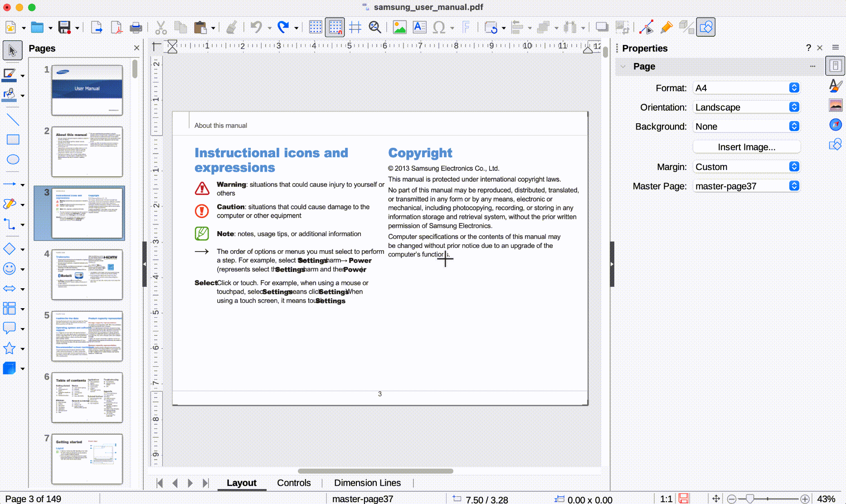Select the Insert Line tool
846x504 pixels.
(13, 120)
